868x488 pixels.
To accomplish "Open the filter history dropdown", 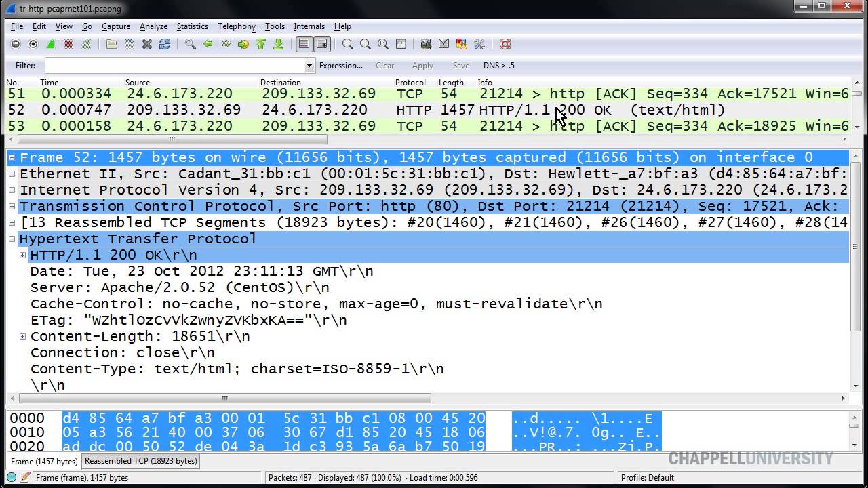I will pyautogui.click(x=310, y=66).
